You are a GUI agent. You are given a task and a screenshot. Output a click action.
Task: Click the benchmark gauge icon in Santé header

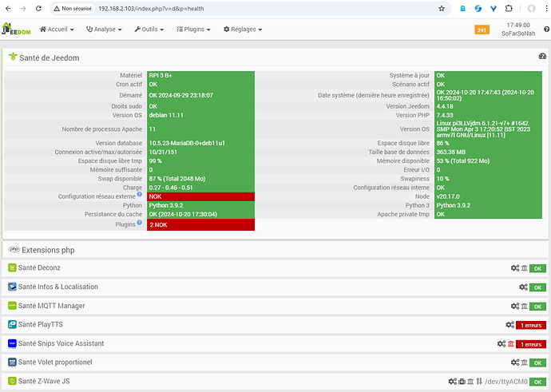click(x=542, y=56)
